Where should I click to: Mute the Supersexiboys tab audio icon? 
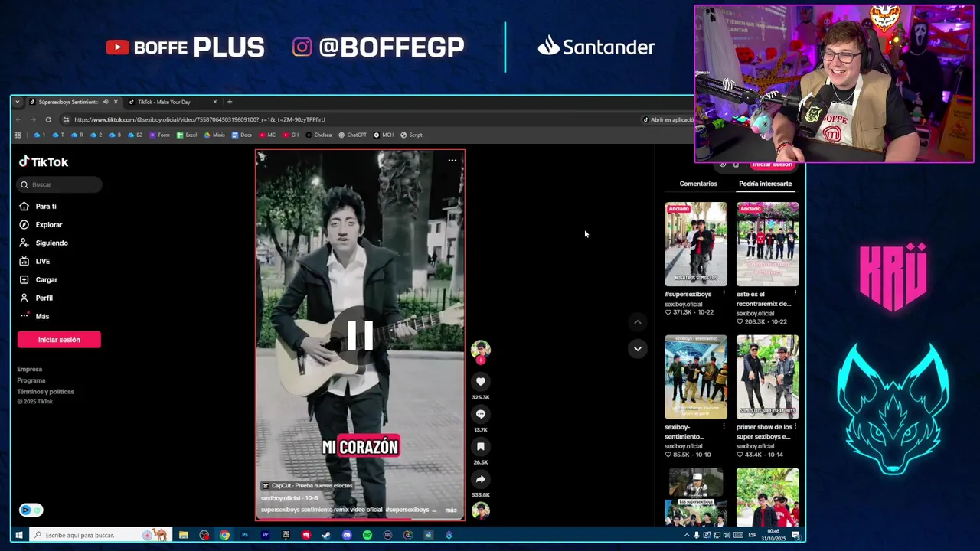(x=106, y=102)
